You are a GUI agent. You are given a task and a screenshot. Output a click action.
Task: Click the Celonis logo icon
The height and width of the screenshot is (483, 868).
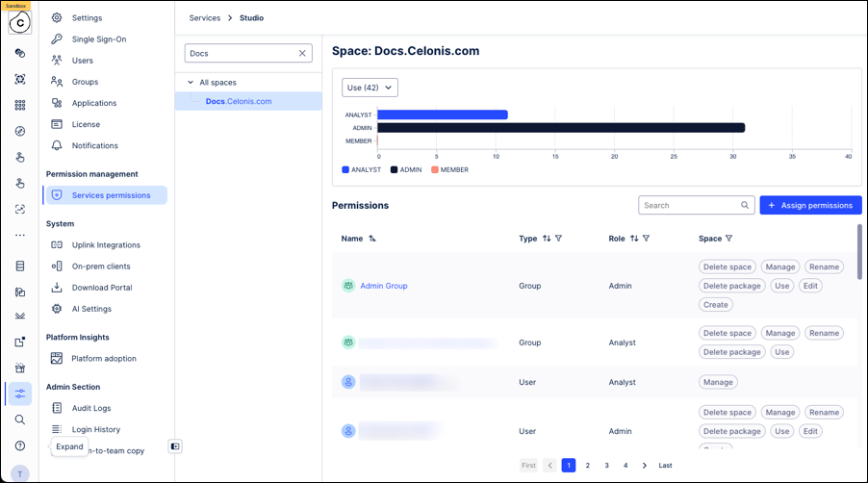click(x=20, y=23)
